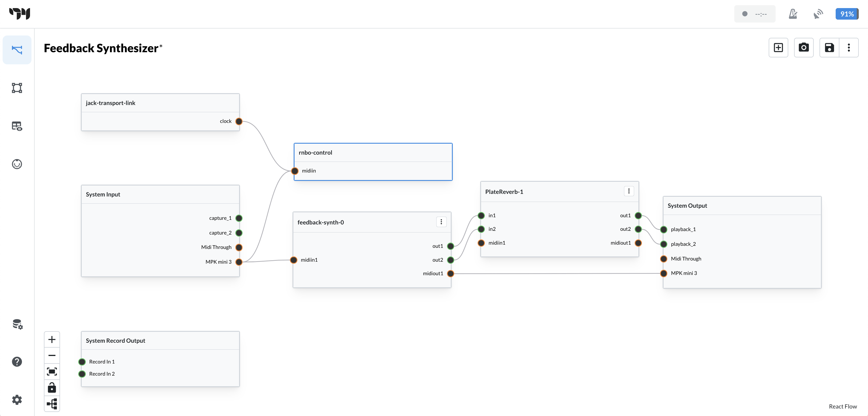This screenshot has height=416, width=868.
Task: Take a graph snapshot with camera icon
Action: pos(804,47)
